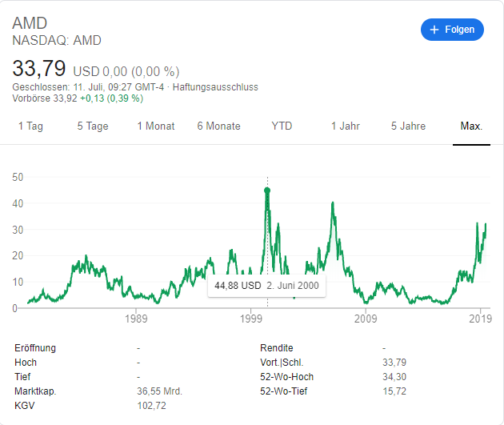Select the 5 Tage range tab
The width and height of the screenshot is (504, 425).
tap(93, 126)
